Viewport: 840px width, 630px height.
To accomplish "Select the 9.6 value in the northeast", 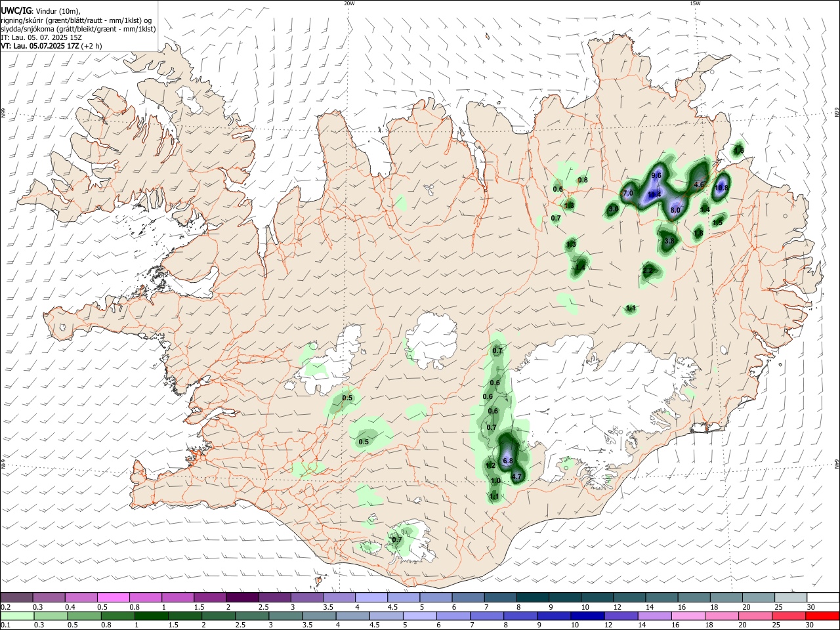I will 656,176.
